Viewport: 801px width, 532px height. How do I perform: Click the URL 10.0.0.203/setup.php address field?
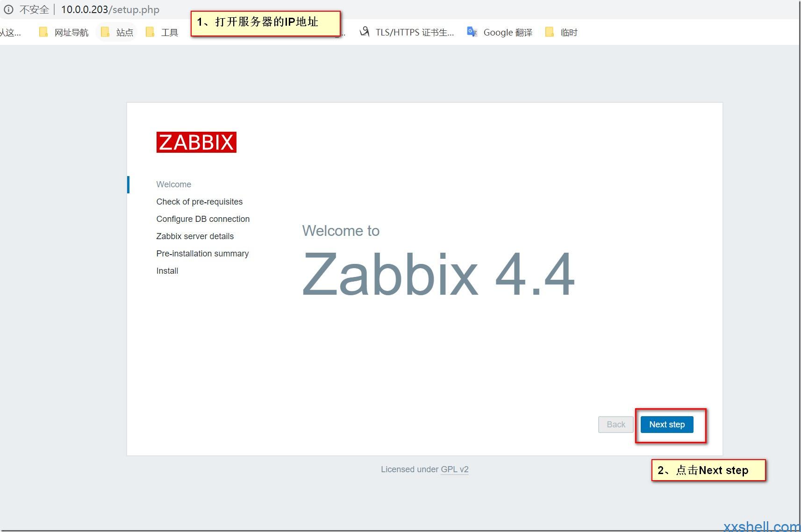(110, 9)
